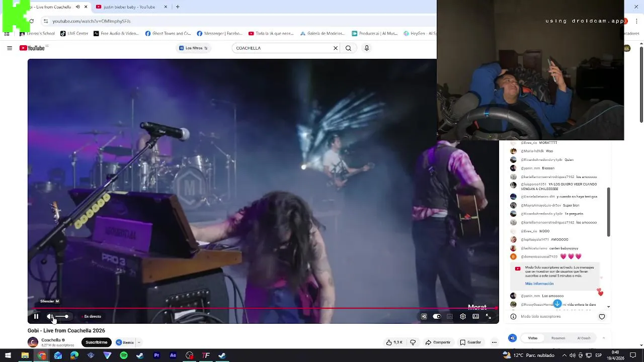644x362 pixels.
Task: Open the 'Galería de Modelos...' bookmark
Action: [323, 34]
